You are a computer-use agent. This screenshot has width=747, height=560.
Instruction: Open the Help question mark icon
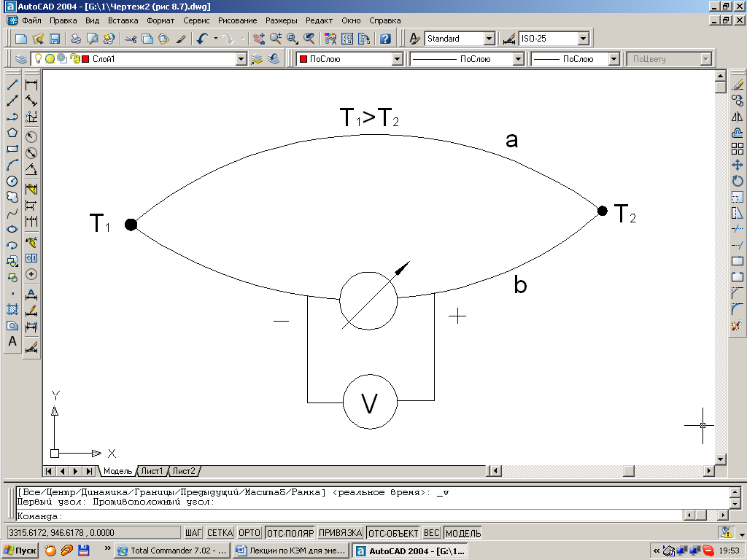pos(385,39)
